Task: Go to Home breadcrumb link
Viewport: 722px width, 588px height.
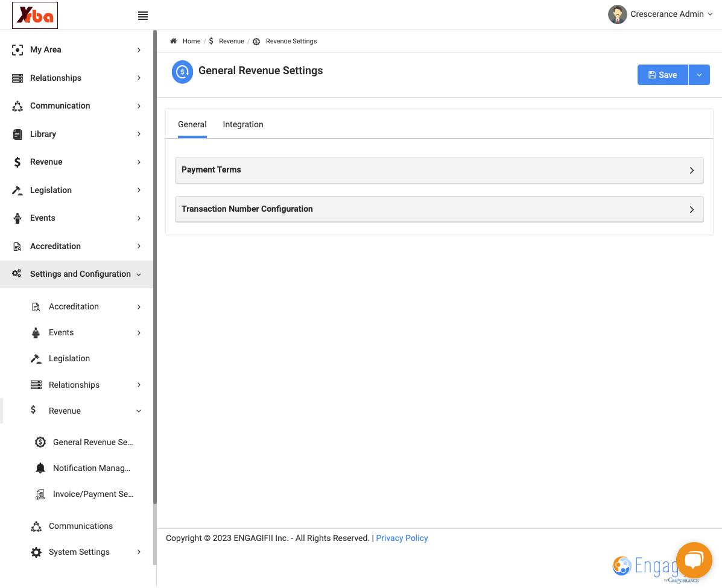Action: [192, 41]
